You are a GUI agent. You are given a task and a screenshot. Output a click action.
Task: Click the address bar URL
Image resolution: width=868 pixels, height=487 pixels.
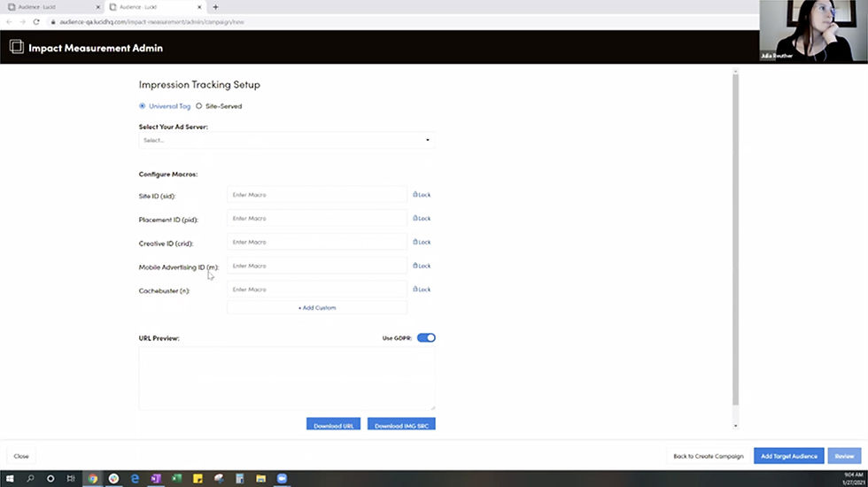151,22
